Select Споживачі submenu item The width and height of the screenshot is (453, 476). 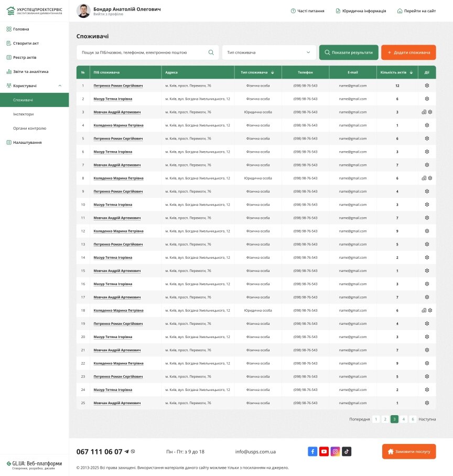(34, 100)
